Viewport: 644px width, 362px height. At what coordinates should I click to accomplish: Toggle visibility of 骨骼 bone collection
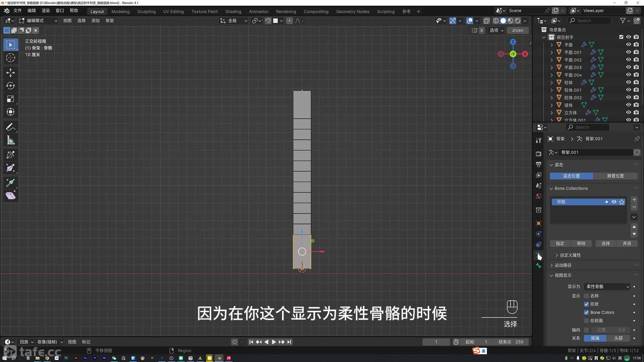614,202
